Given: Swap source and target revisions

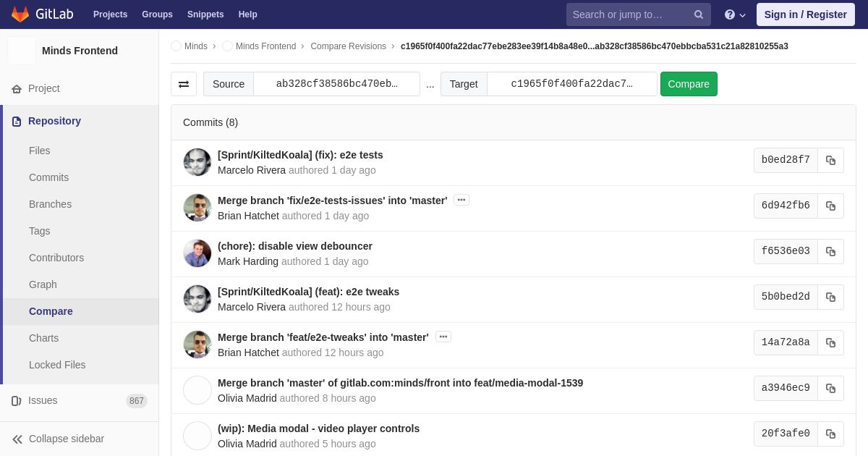Looking at the screenshot, I should (184, 84).
